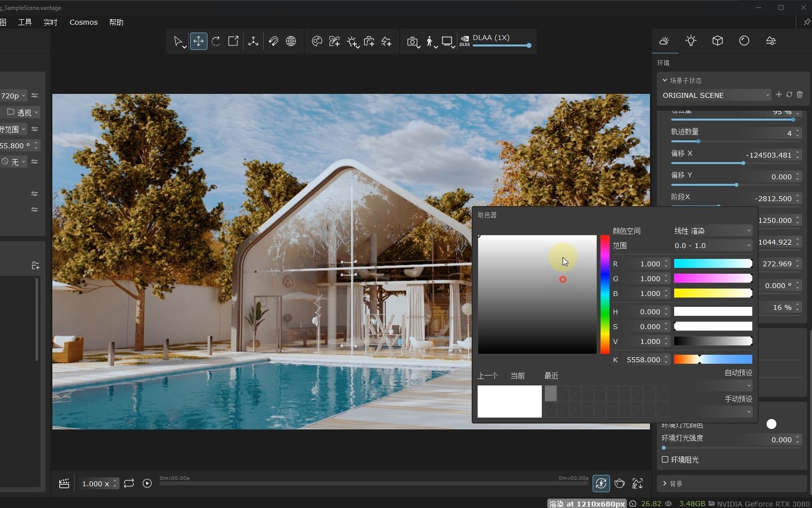This screenshot has width=812, height=508.
Task: Click the image export icon beside teapot
Action: (x=638, y=483)
